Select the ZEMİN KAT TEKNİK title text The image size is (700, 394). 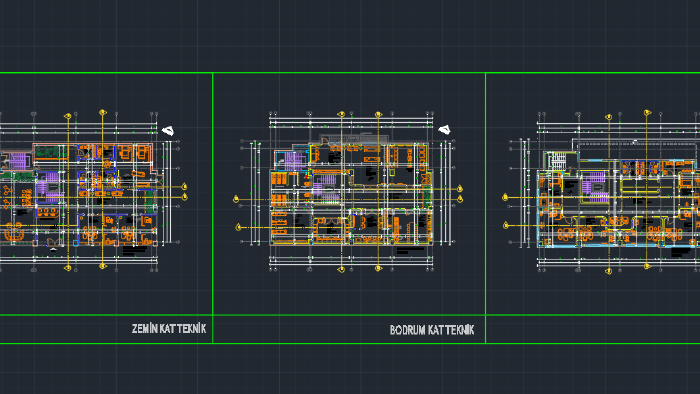[169, 329]
